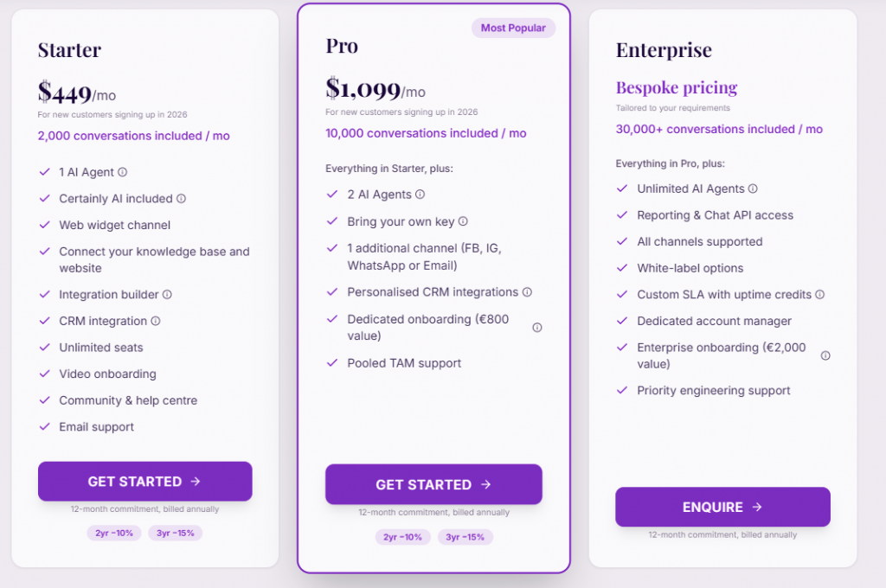Click info icon next to "Unlimited AI Agents"
The image size is (886, 588).
pyautogui.click(x=752, y=189)
